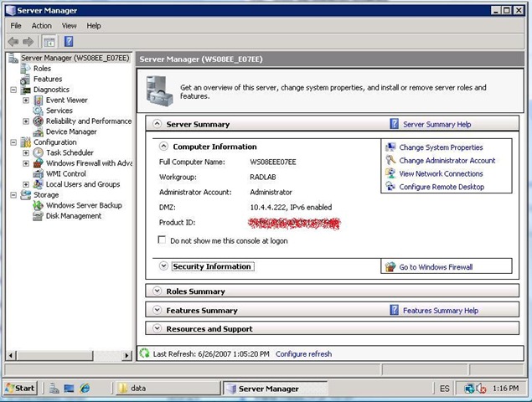Click the Back arrow toolbar icon
The image size is (532, 402).
13,41
